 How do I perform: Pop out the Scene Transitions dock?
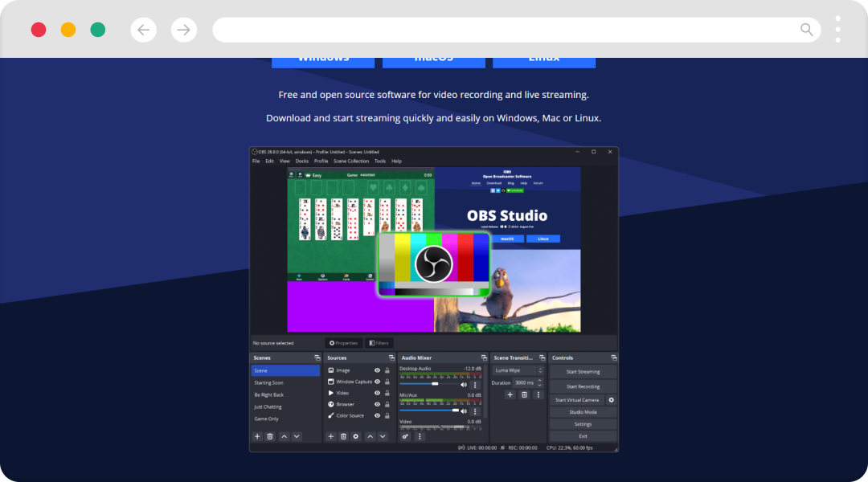pyautogui.click(x=542, y=358)
